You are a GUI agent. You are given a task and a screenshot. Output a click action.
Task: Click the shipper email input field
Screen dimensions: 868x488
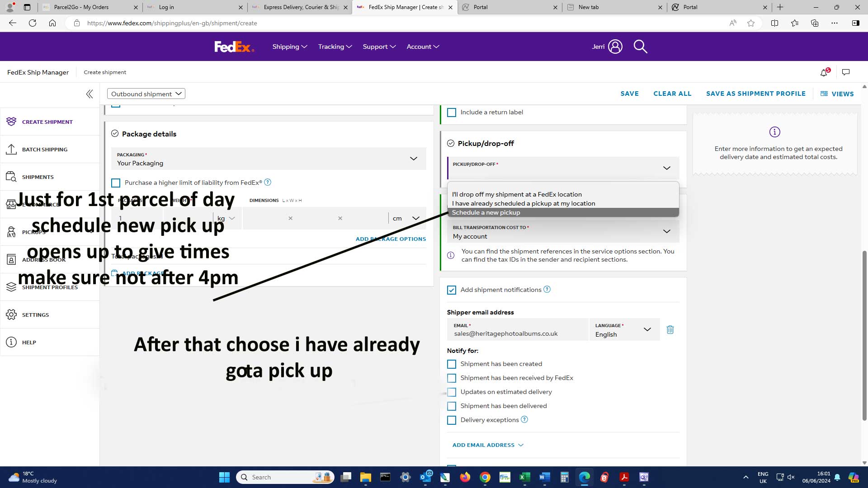coord(518,334)
